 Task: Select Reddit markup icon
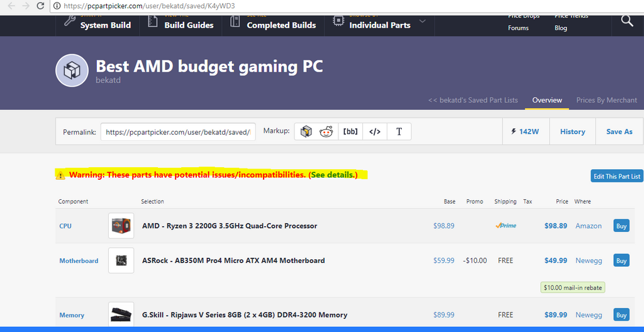326,131
